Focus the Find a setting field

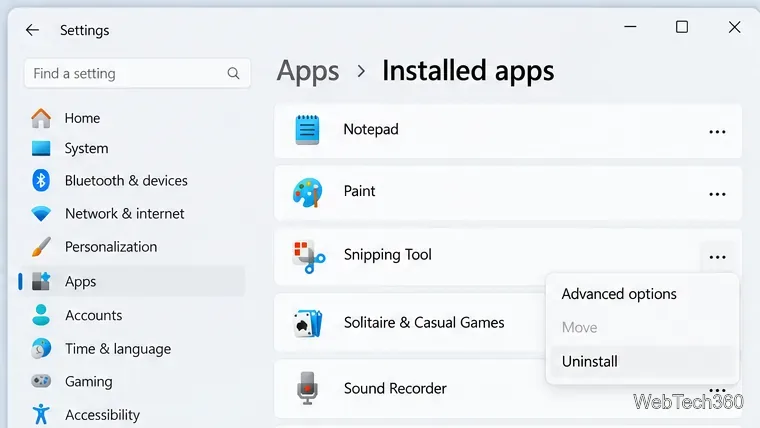[138, 73]
